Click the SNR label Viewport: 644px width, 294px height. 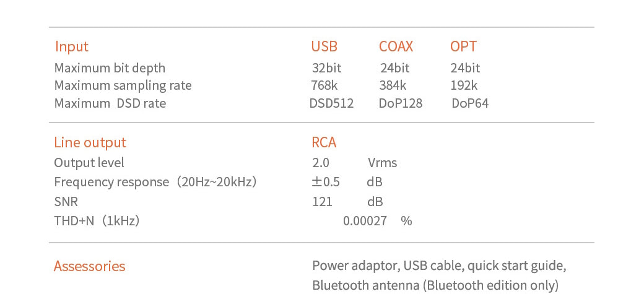click(66, 202)
